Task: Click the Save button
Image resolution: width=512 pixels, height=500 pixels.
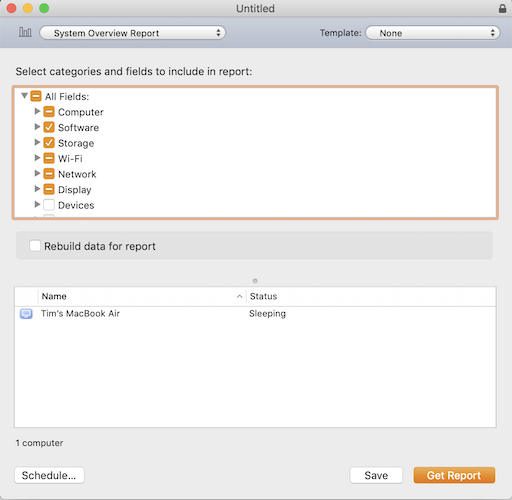Action: point(376,475)
